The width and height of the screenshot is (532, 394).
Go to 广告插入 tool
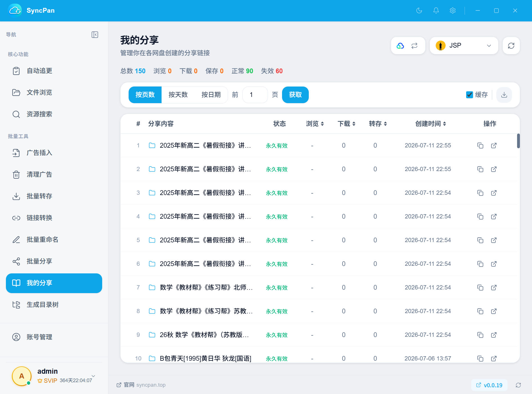(54, 153)
